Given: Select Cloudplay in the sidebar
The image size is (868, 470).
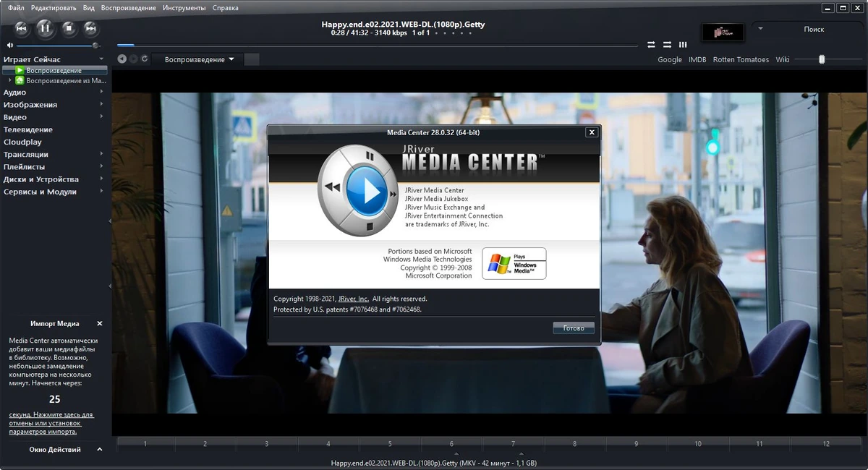Looking at the screenshot, I should pyautogui.click(x=22, y=142).
